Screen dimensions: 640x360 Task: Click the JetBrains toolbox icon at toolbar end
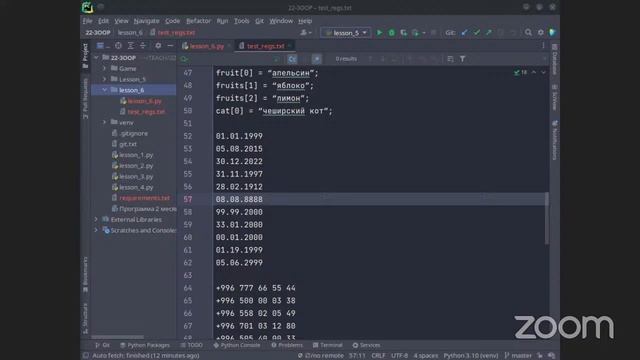[553, 33]
